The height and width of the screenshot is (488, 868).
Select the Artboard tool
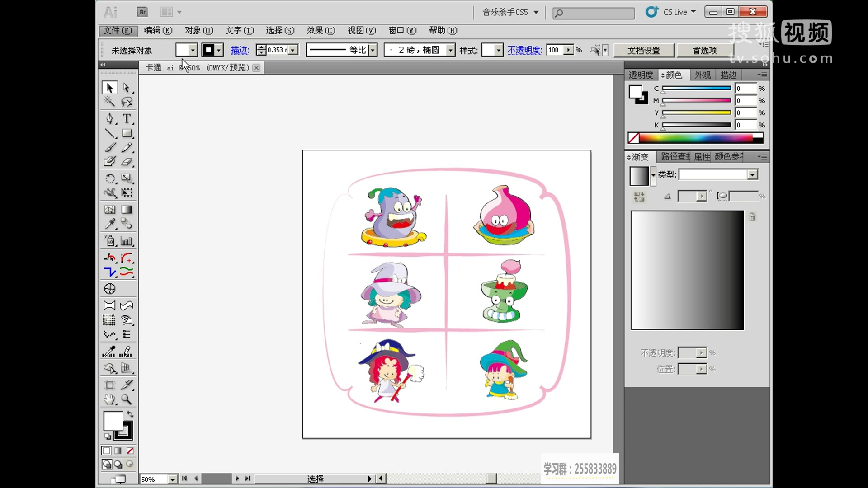pyautogui.click(x=109, y=385)
